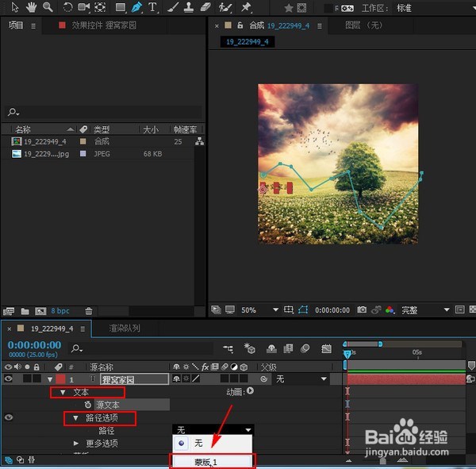Collapse layer 1 properties triangle
The width and height of the screenshot is (476, 469).
[50, 379]
